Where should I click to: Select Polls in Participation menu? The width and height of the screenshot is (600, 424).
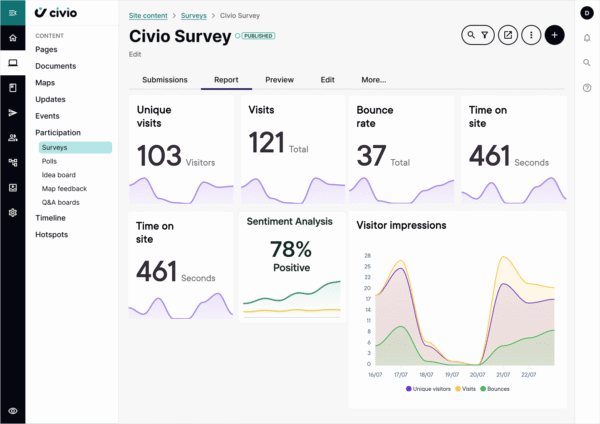click(50, 160)
